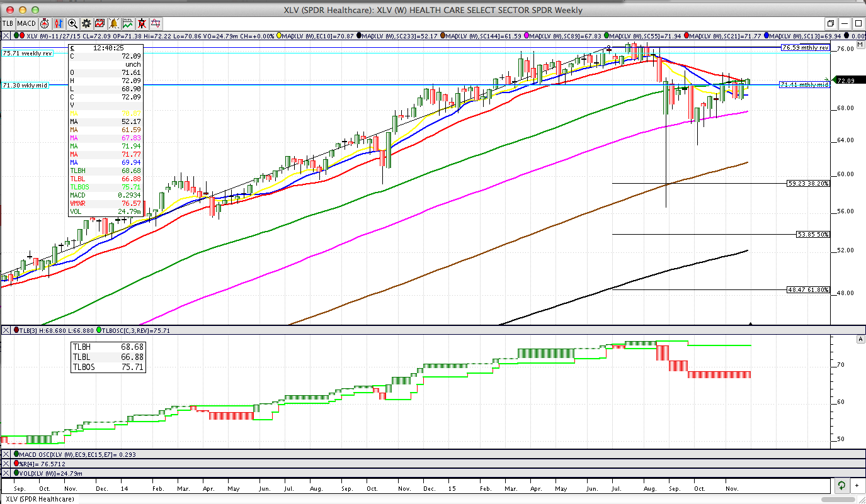Image resolution: width=866 pixels, height=504 pixels.
Task: Open the stopwatch timer tool
Action: coord(45,23)
